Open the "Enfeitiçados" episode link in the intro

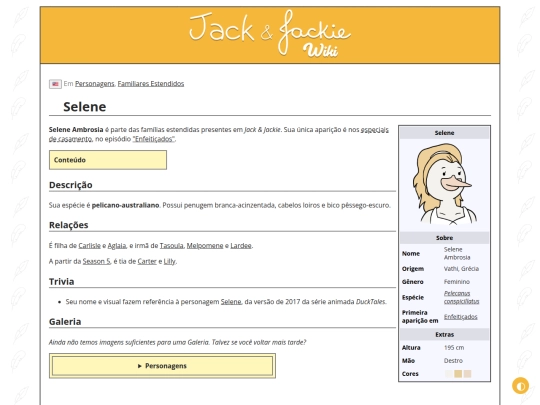pyautogui.click(x=154, y=139)
